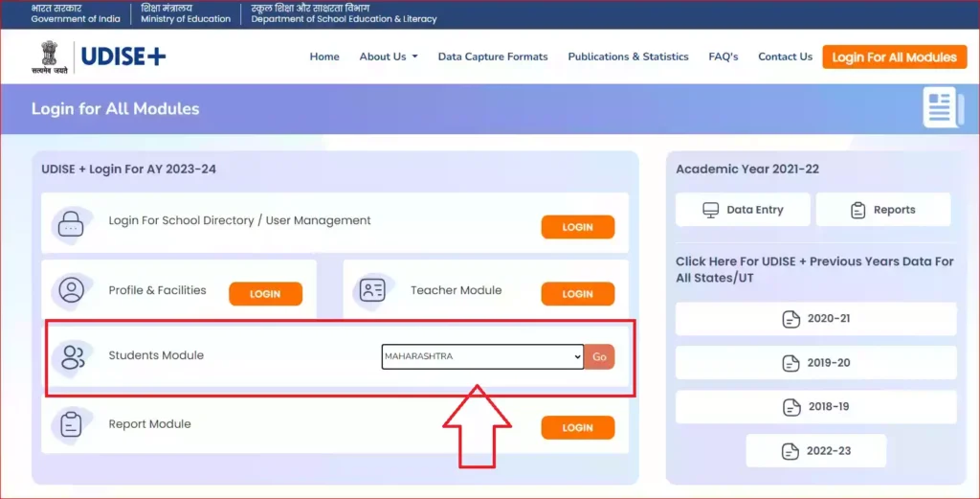This screenshot has width=980, height=499.
Task: Open the state dropdown showing MAHARASHTRA
Action: click(482, 356)
